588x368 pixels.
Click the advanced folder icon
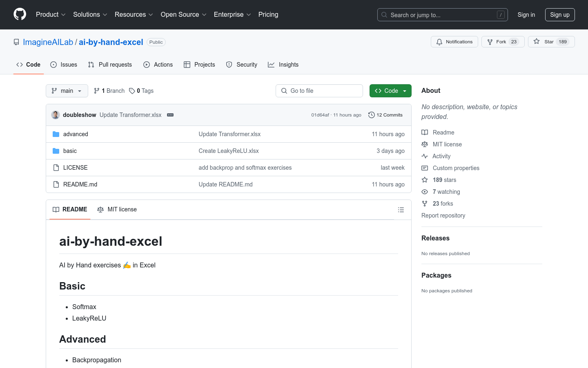[x=56, y=134]
